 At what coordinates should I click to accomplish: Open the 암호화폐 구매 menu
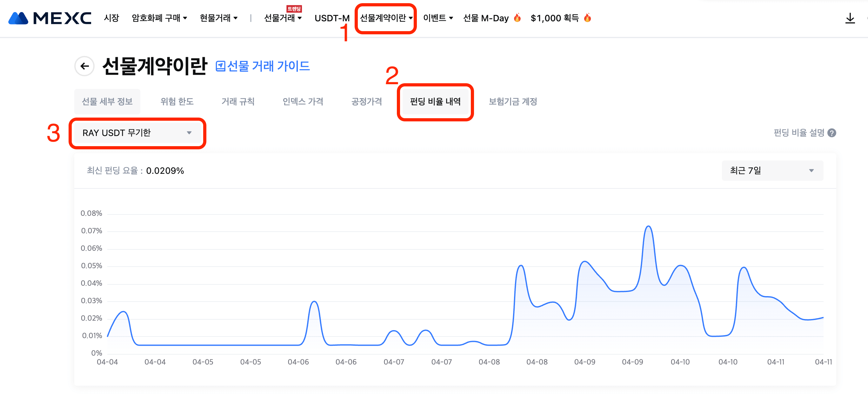tap(159, 18)
